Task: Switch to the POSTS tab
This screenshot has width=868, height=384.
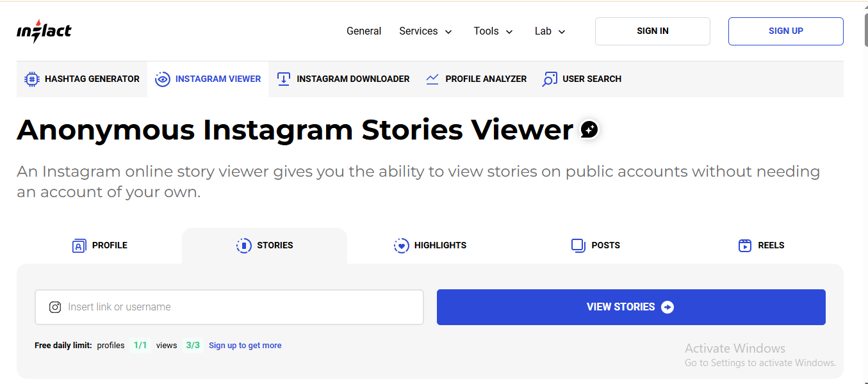Action: 595,246
